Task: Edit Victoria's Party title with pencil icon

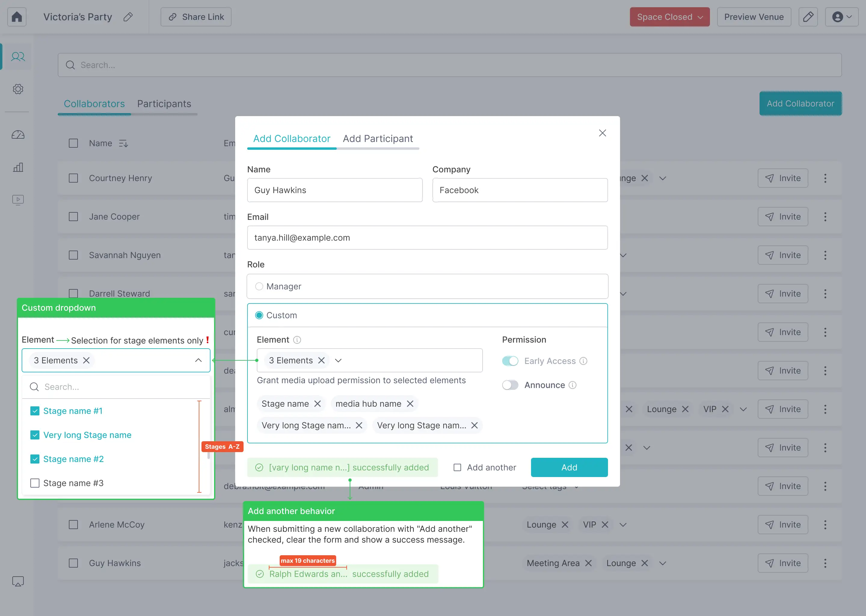Action: (x=128, y=17)
